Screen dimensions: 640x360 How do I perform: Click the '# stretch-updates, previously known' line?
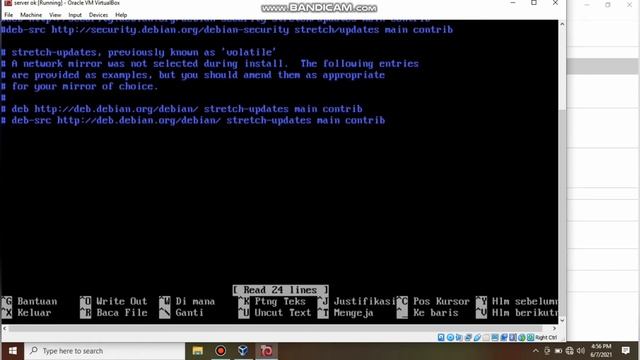pos(139,52)
